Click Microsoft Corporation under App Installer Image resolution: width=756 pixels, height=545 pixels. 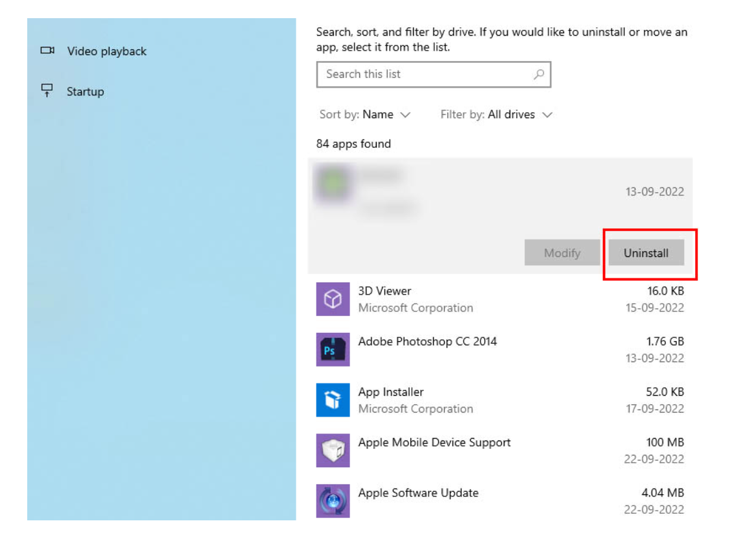416,409
